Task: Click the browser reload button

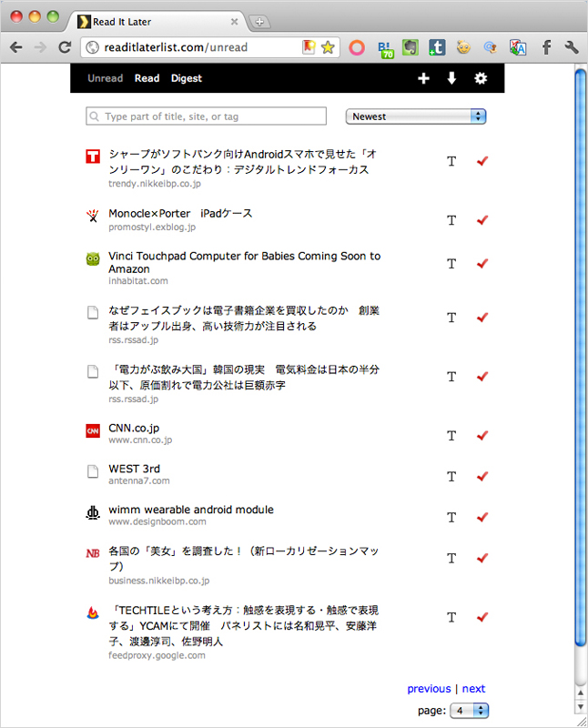Action: [x=65, y=47]
